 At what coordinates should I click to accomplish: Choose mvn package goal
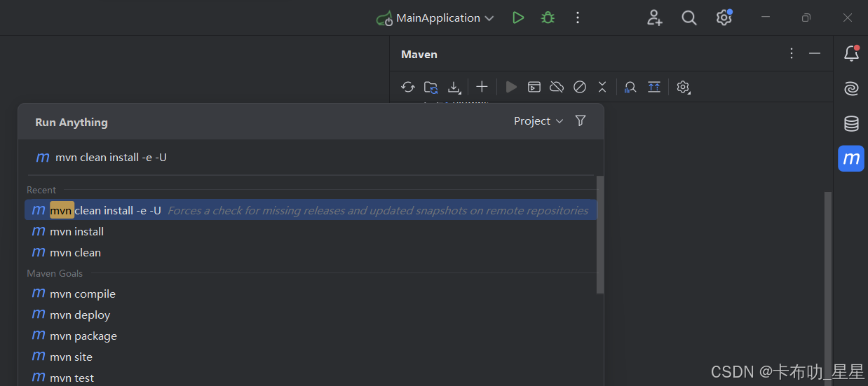pyautogui.click(x=311, y=336)
